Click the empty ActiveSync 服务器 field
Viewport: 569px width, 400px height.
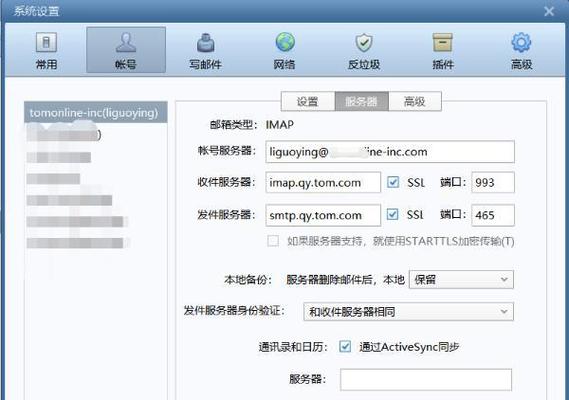426,380
